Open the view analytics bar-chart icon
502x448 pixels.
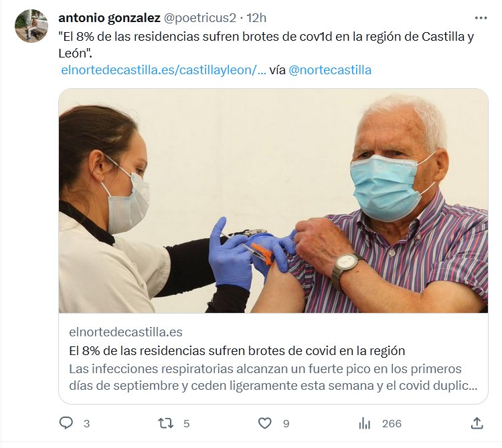coord(364,423)
